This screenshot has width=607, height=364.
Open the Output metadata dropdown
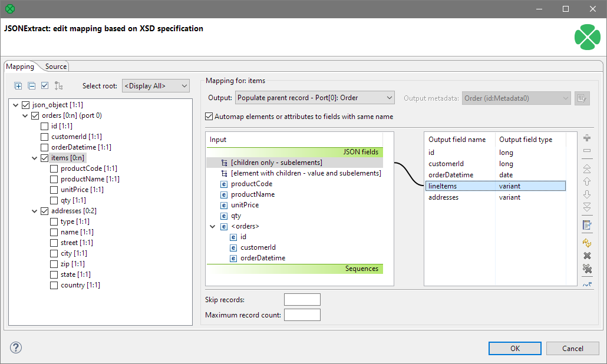[516, 98]
